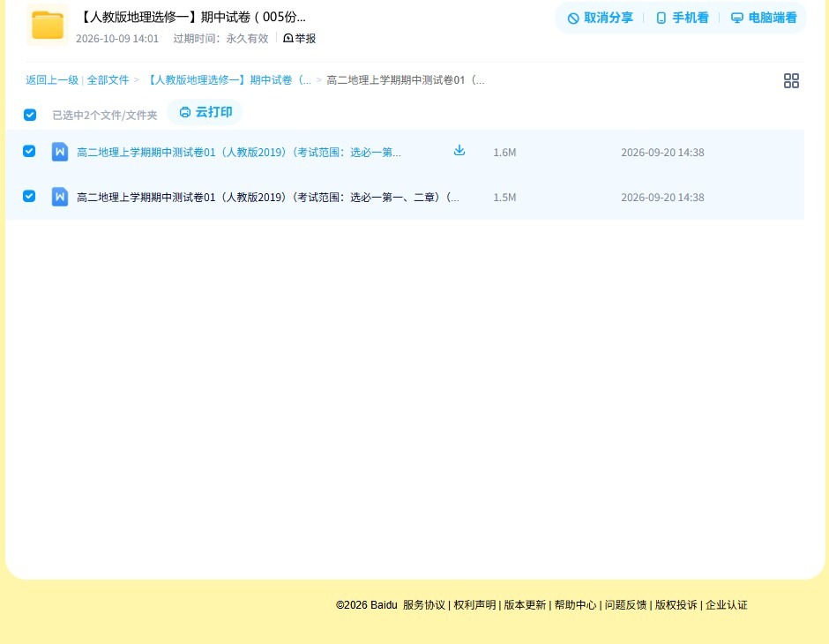Screen dimensions: 829x644
Task: Switch to grid view icon
Action: pos(791,80)
